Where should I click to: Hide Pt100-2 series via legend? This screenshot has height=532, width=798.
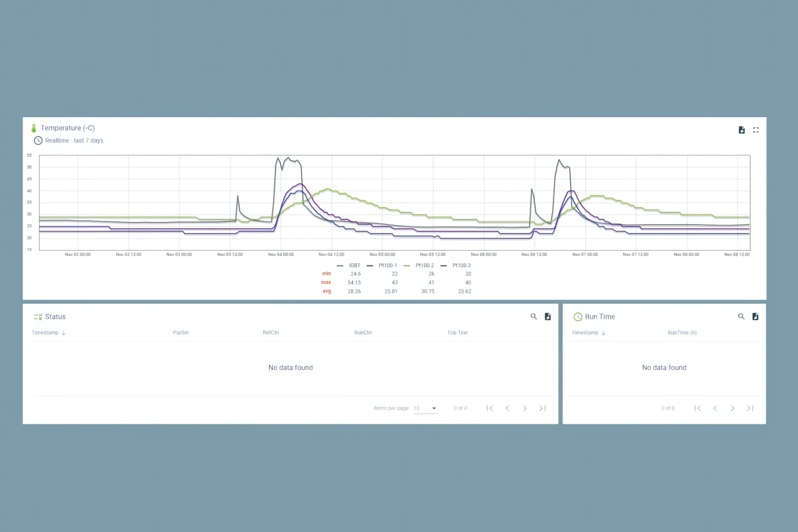424,266
